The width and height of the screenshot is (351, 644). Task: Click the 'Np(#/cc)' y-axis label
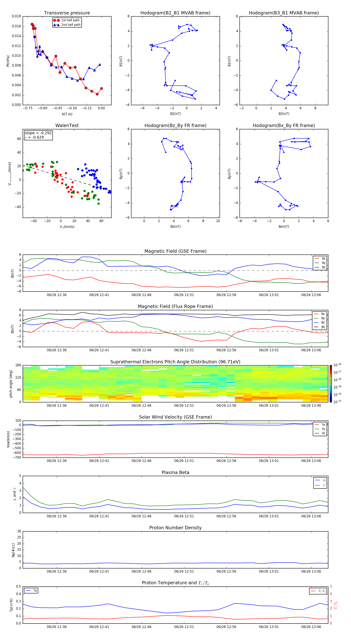coord(13,550)
